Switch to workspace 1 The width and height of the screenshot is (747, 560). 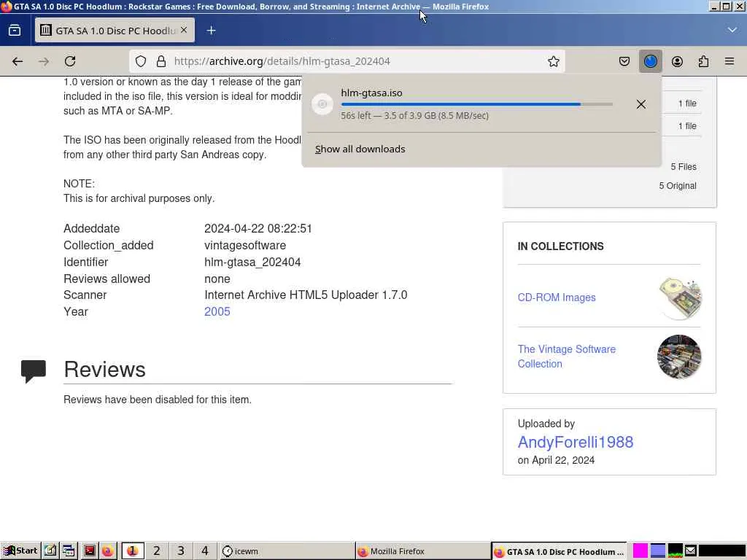133,551
